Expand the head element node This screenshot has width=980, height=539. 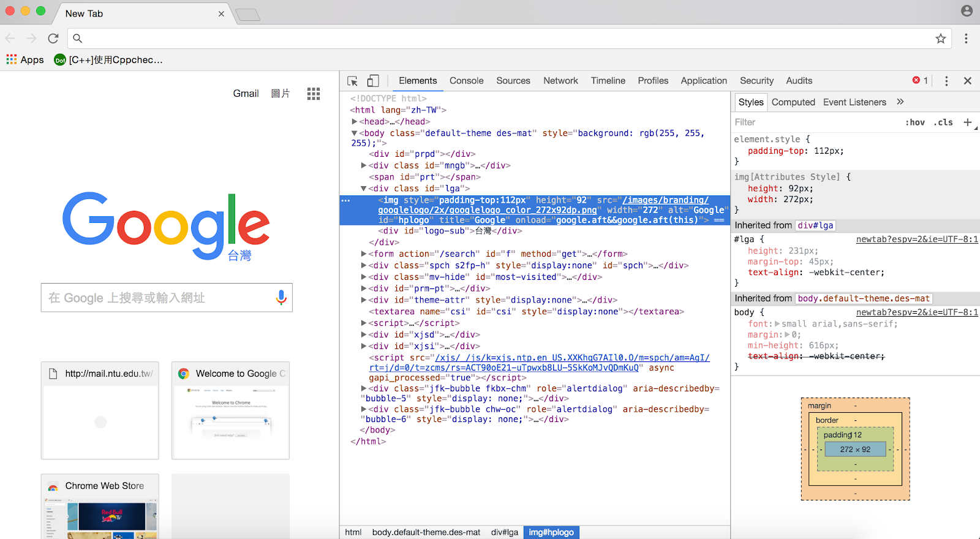tap(354, 121)
